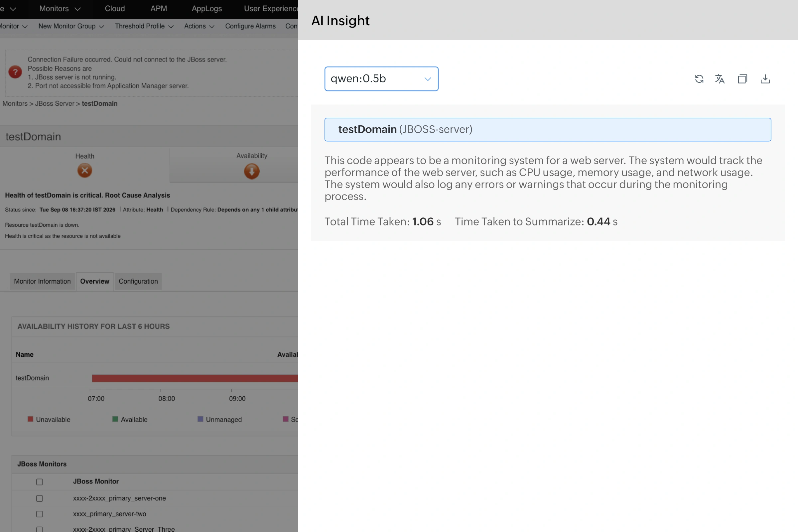Image resolution: width=798 pixels, height=532 pixels.
Task: Click the purple Unmanaged legend swatch
Action: (200, 419)
